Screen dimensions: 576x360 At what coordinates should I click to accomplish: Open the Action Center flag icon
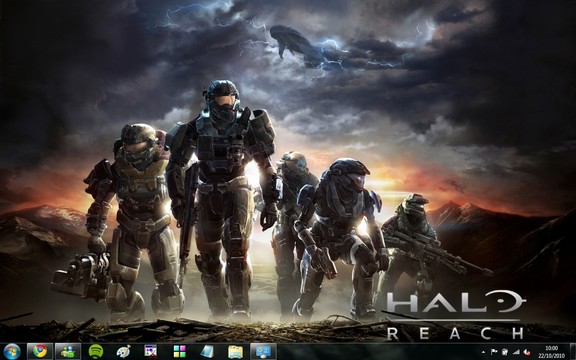(494, 352)
